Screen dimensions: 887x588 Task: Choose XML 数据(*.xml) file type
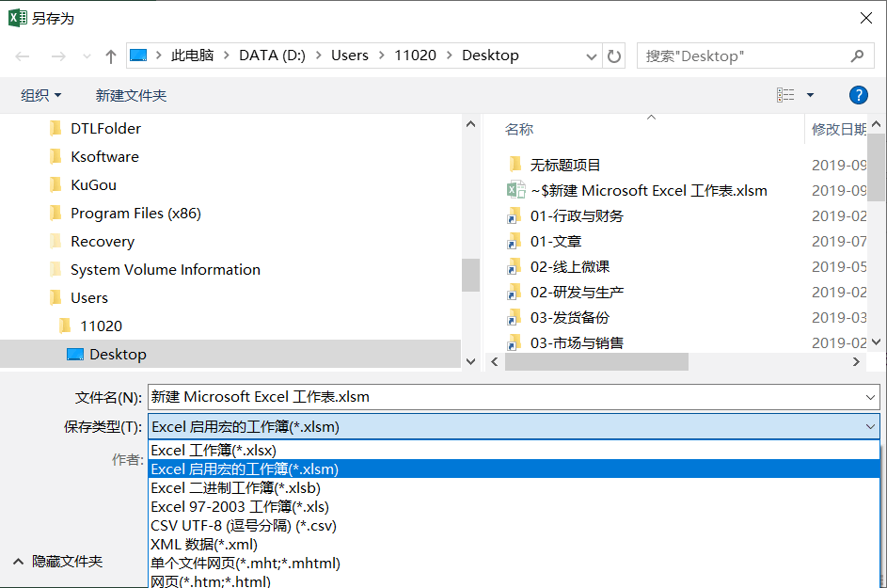click(514, 545)
